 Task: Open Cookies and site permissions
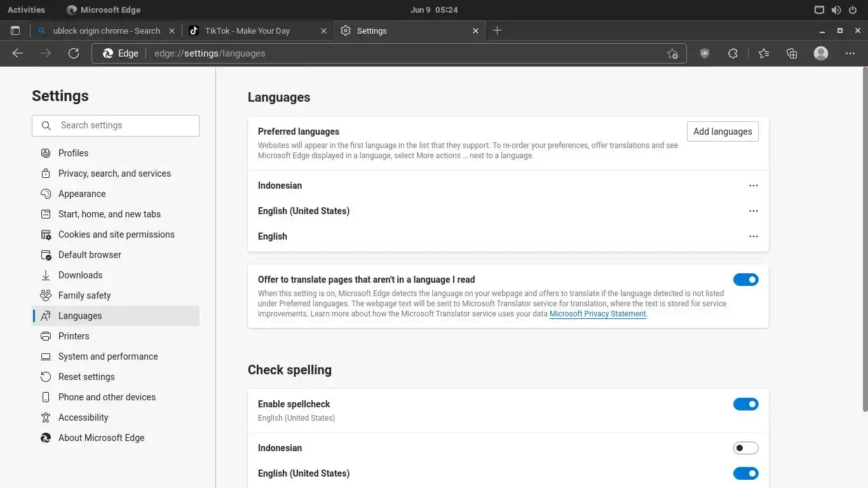point(116,234)
